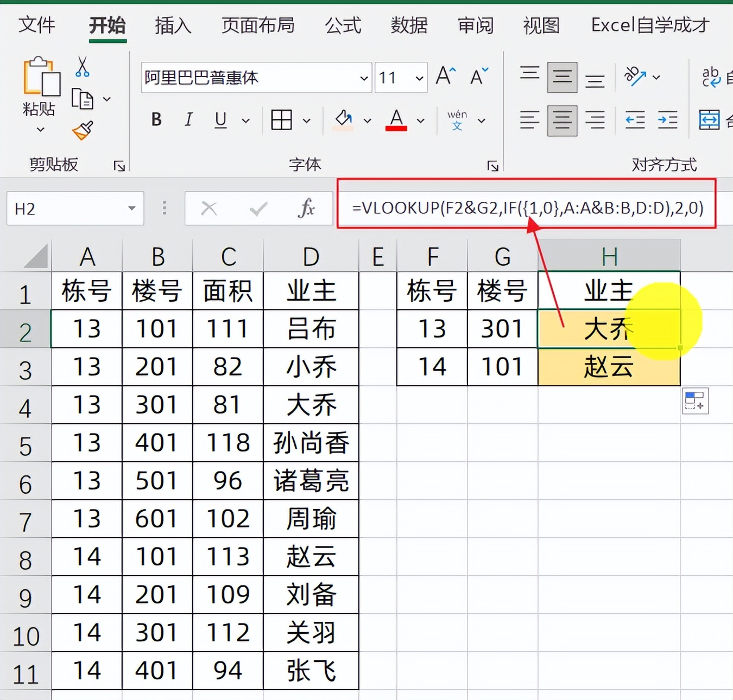Switch to the 插入 tab
The height and width of the screenshot is (700, 733).
(173, 25)
